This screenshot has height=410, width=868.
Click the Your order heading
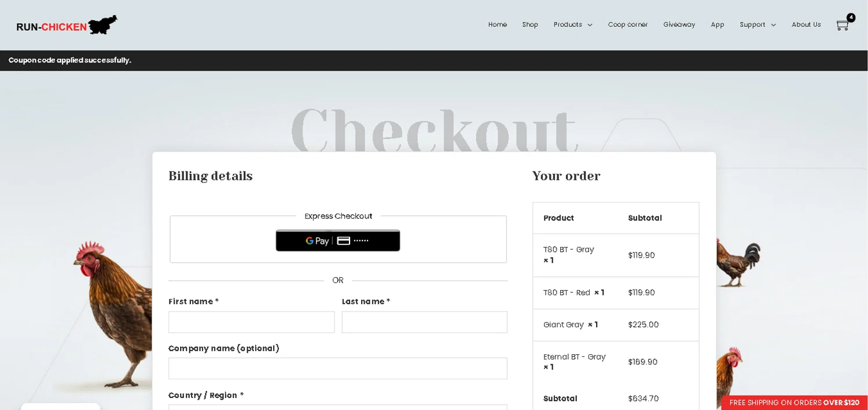coord(567,176)
